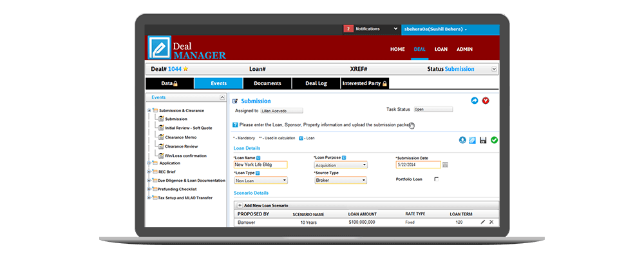
Task: Click the lock icon on the Data tab
Action: [x=175, y=84]
